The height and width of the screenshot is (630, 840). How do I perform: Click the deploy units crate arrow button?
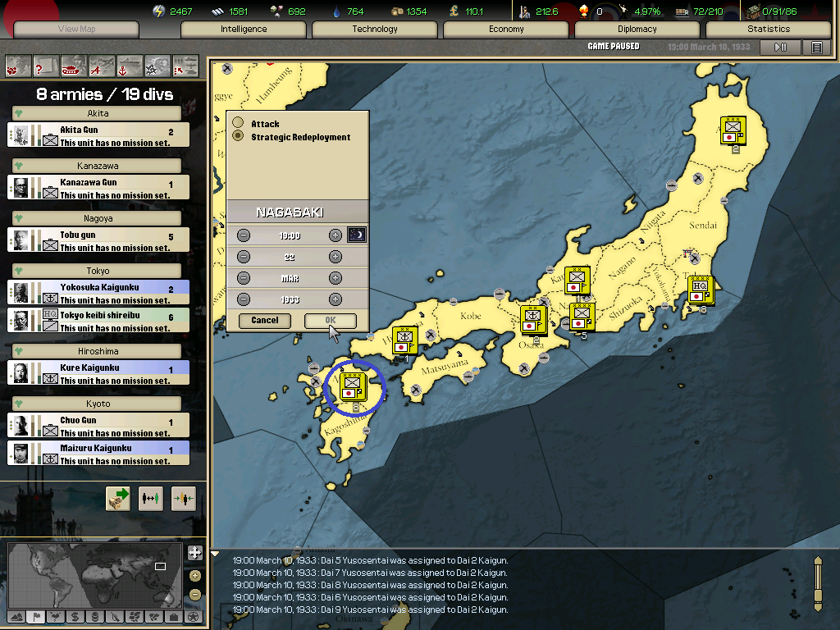tap(118, 499)
